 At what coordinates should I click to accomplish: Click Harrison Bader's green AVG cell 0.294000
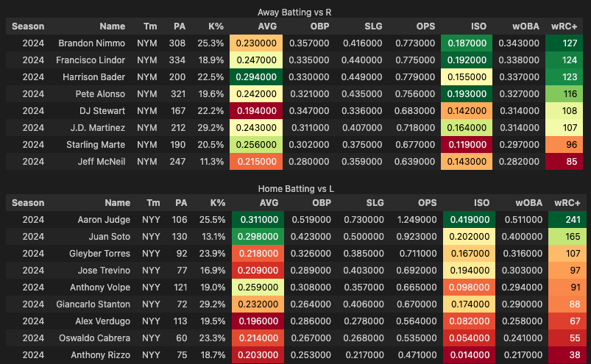256,77
